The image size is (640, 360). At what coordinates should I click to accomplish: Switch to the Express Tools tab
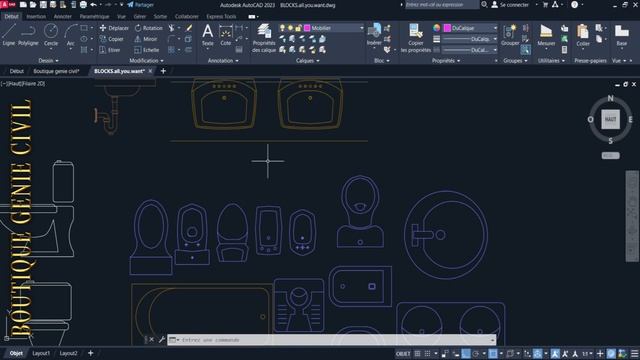point(221,16)
